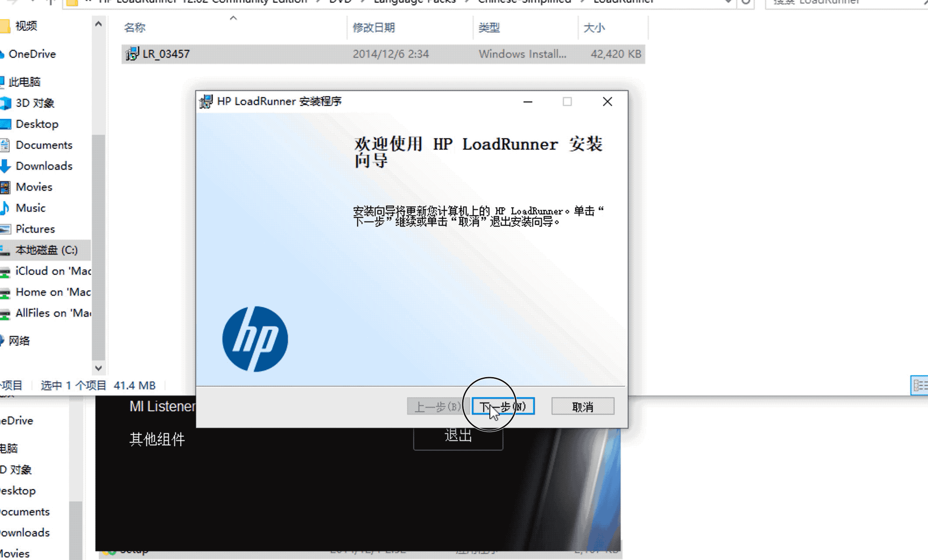Click 下一步 to continue installation
Viewport: 928px width, 560px height.
(x=503, y=406)
